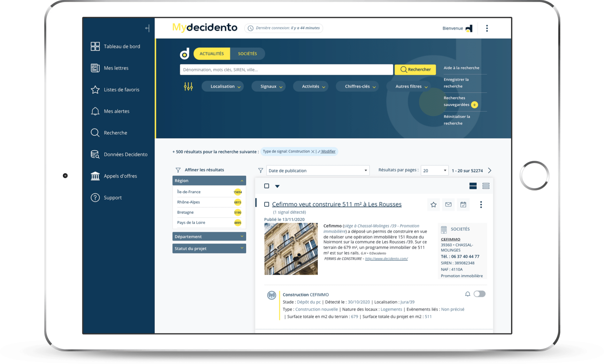Switch to detailed card view icon
The height and width of the screenshot is (364, 604).
[473, 186]
